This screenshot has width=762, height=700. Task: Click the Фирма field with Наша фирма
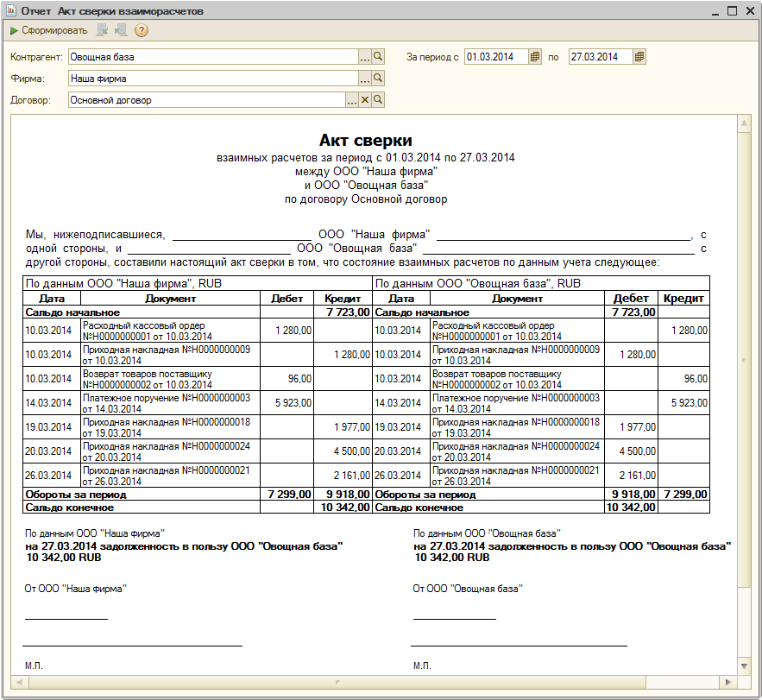coord(213,79)
